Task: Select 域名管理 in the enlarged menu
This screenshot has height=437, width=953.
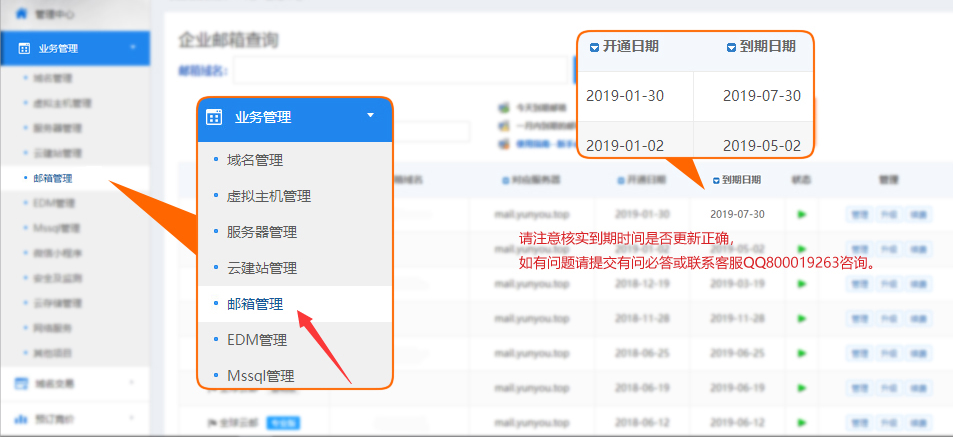Action: point(254,160)
